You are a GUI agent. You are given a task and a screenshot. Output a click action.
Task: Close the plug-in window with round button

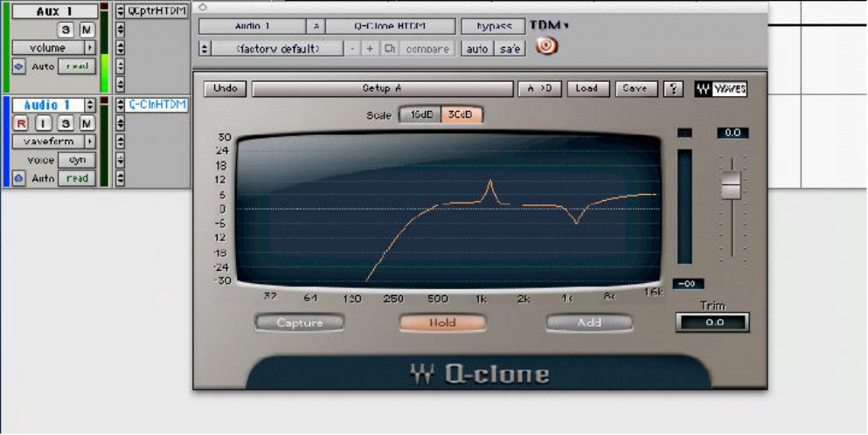203,7
